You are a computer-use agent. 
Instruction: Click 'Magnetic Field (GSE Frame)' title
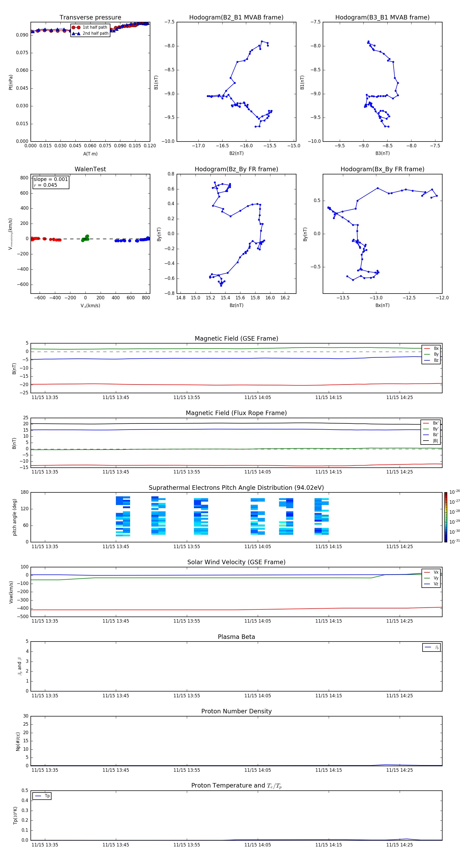[236, 339]
